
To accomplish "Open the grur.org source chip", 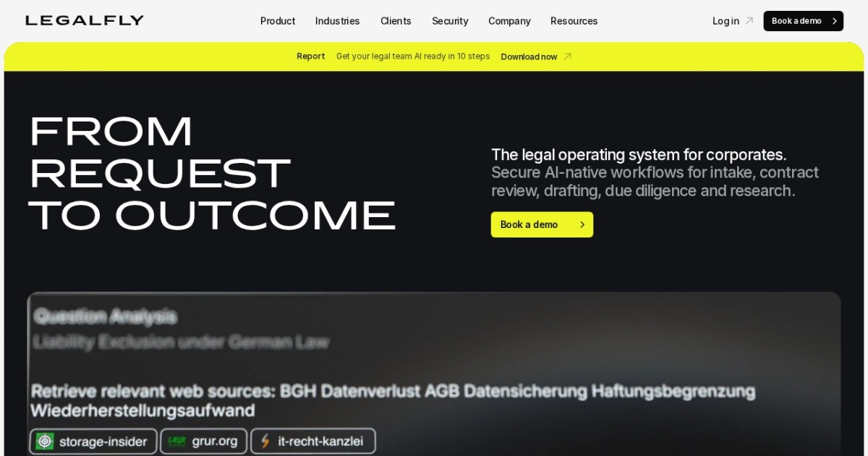I will point(203,441).
